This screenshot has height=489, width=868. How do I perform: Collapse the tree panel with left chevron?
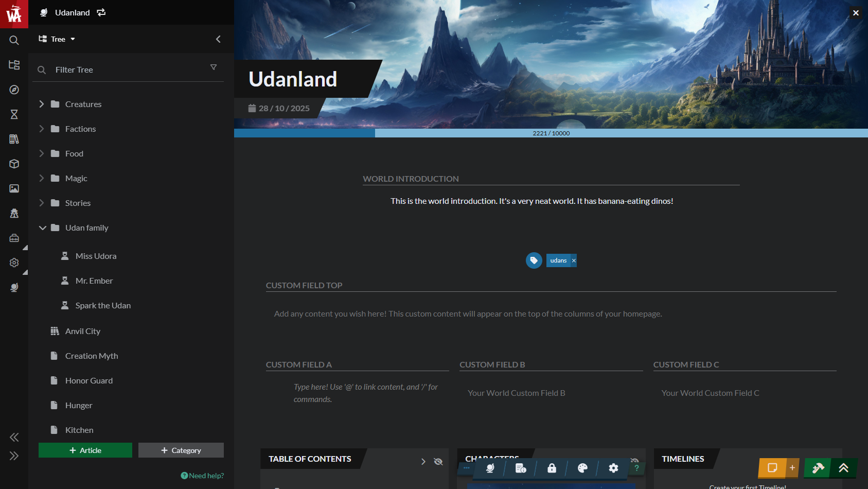tap(218, 39)
